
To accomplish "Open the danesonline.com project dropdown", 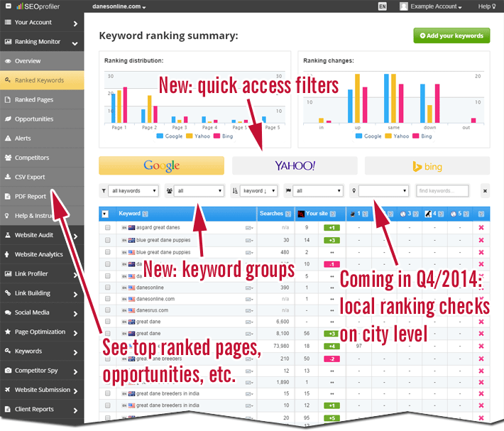I will (119, 6).
